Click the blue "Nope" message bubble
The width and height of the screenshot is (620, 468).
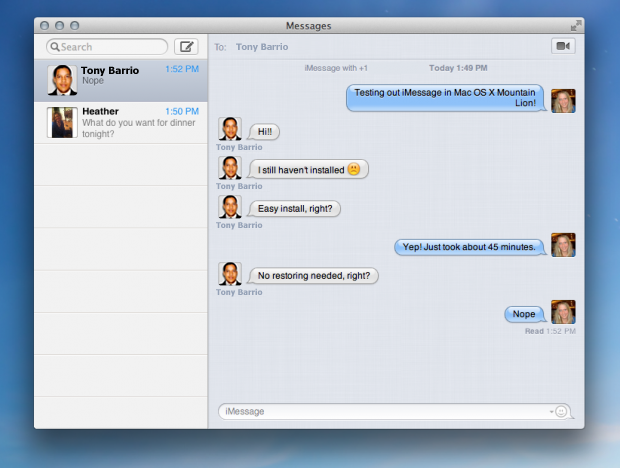click(x=525, y=314)
